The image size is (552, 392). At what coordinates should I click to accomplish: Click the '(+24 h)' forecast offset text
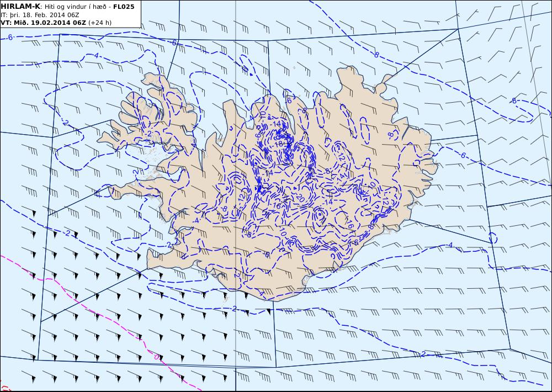(99, 23)
